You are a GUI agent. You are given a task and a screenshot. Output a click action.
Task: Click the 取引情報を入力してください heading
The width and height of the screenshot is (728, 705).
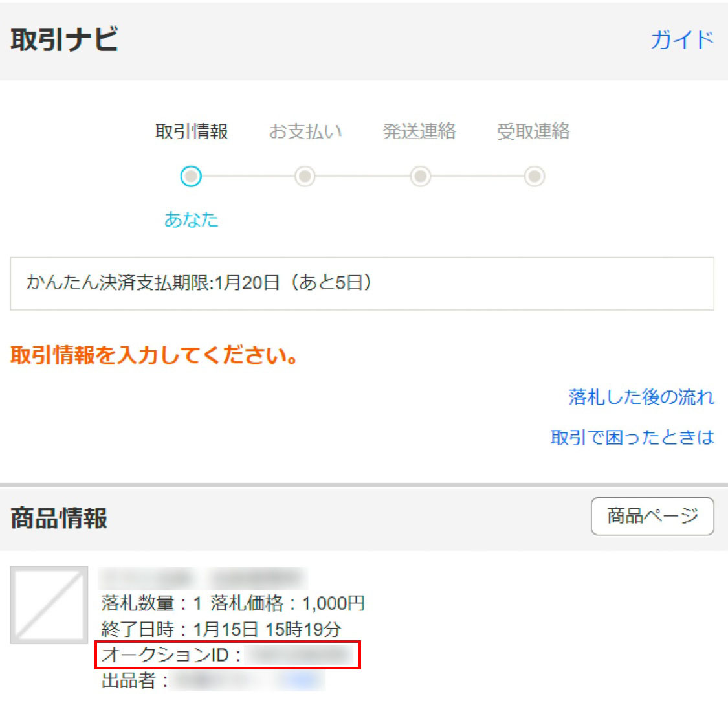click(153, 355)
